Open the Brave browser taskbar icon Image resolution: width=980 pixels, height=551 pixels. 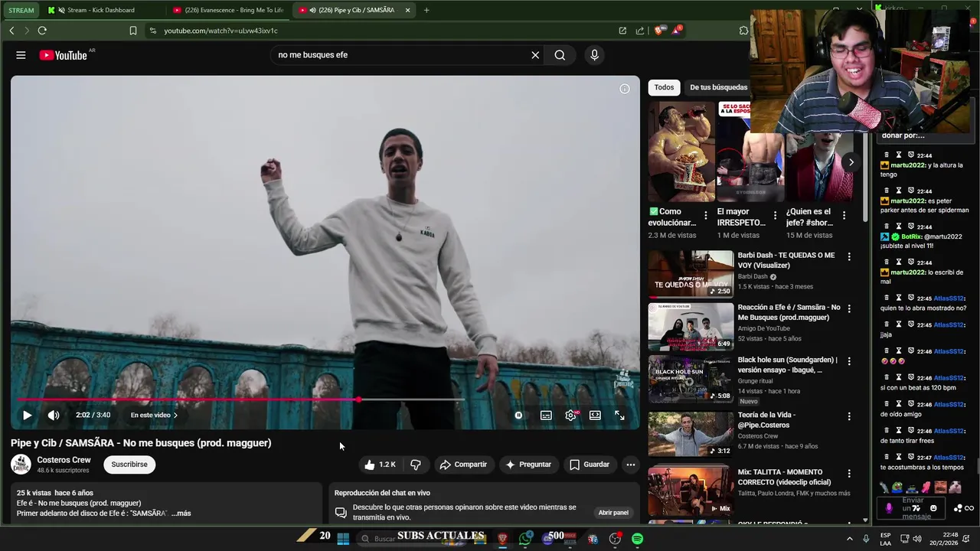[503, 539]
